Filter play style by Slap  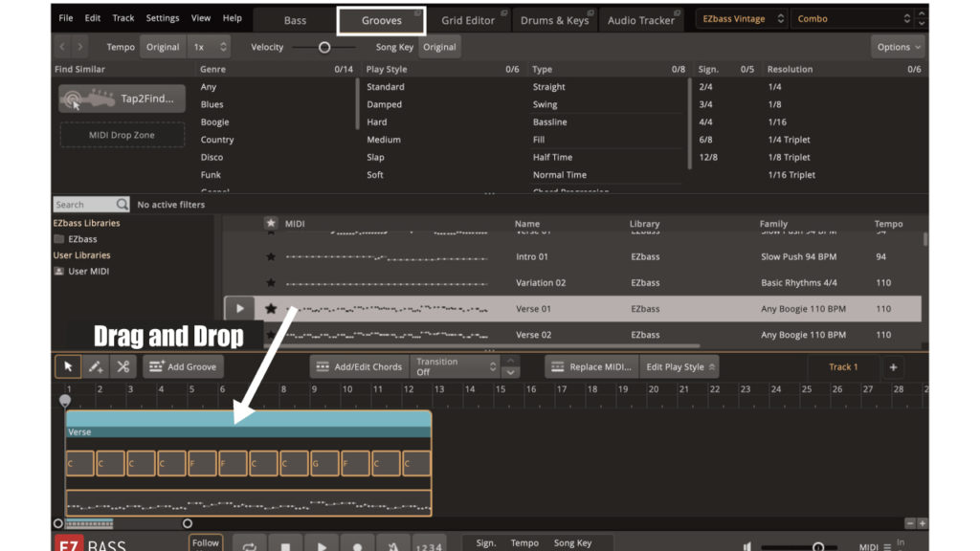pyautogui.click(x=375, y=158)
